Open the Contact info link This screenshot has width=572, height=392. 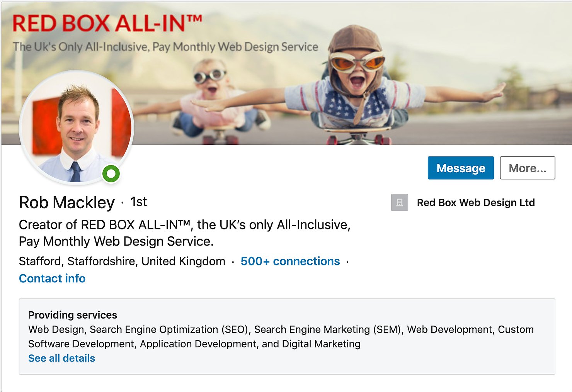pos(52,278)
